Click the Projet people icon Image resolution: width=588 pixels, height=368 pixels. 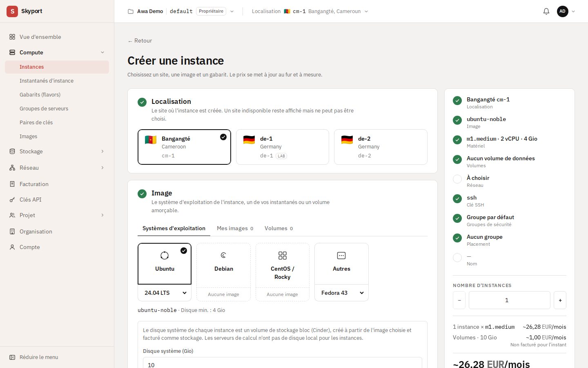(12, 215)
